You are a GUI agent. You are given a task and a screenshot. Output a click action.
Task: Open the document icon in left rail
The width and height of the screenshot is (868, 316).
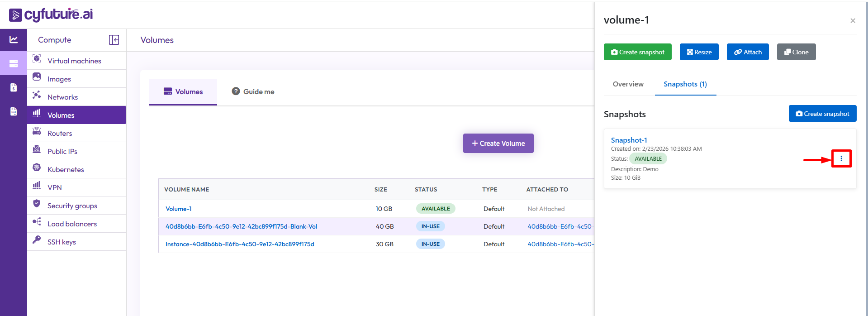pyautogui.click(x=14, y=111)
